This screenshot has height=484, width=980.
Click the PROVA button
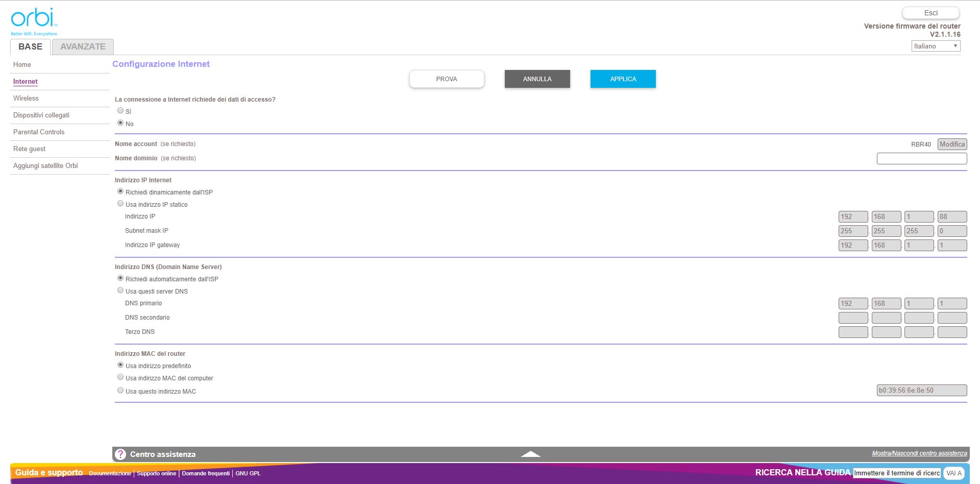tap(447, 79)
